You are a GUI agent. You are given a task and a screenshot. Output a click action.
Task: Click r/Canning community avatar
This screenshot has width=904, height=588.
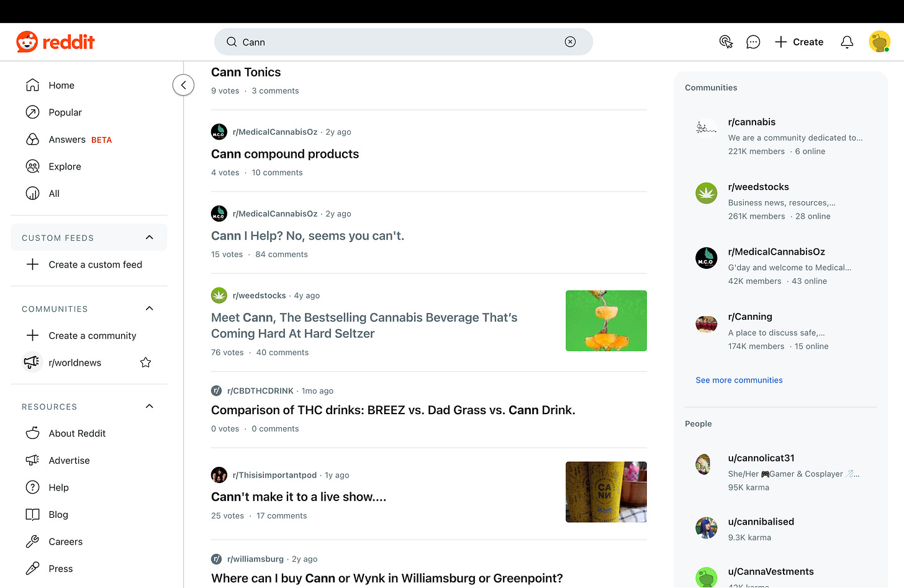tap(707, 323)
